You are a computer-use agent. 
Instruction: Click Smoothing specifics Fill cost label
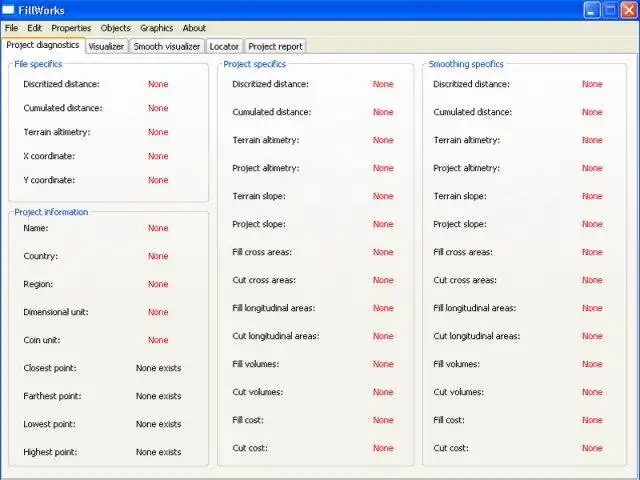click(x=449, y=420)
